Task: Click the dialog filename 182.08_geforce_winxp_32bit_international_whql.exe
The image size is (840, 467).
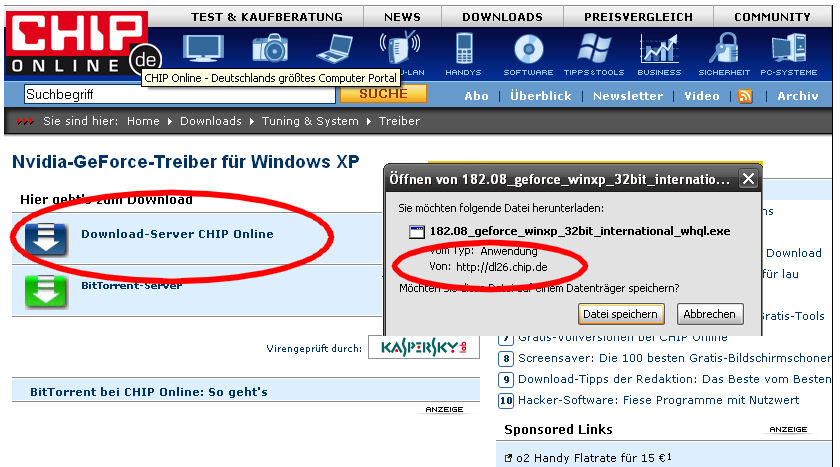Action: [x=580, y=231]
